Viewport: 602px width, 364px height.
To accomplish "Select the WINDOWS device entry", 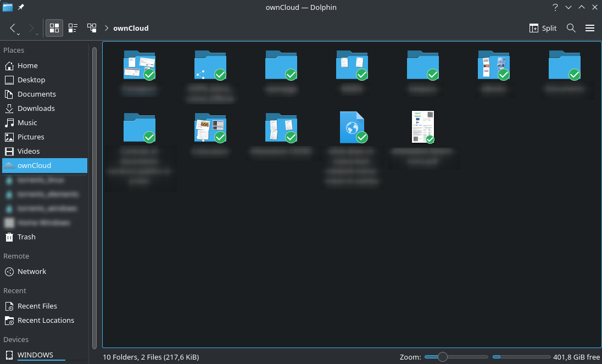I will click(36, 355).
